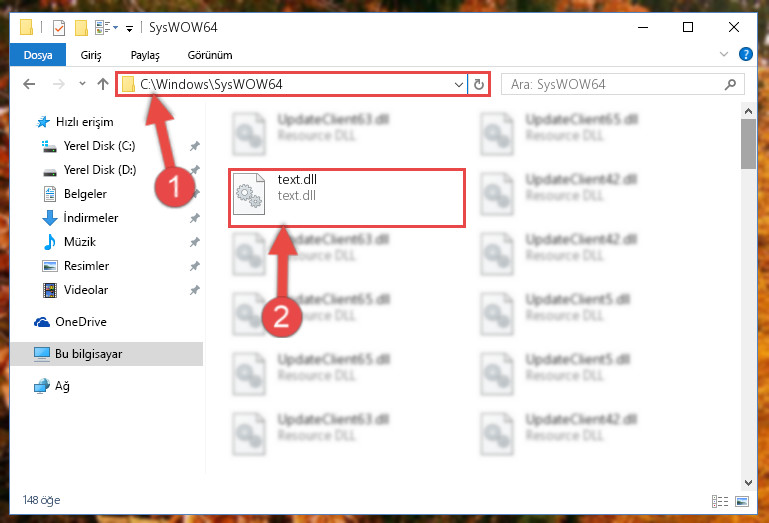Switch to large icons view layout

point(742,501)
